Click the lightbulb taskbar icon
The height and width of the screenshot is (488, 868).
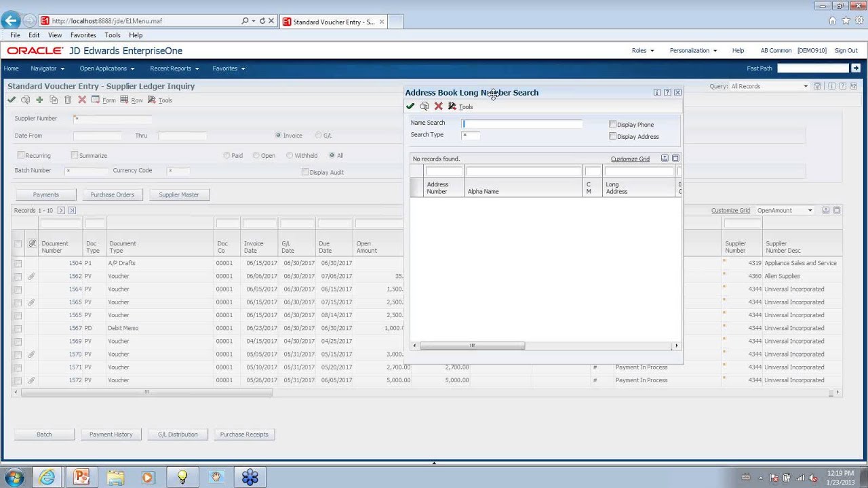tap(182, 477)
